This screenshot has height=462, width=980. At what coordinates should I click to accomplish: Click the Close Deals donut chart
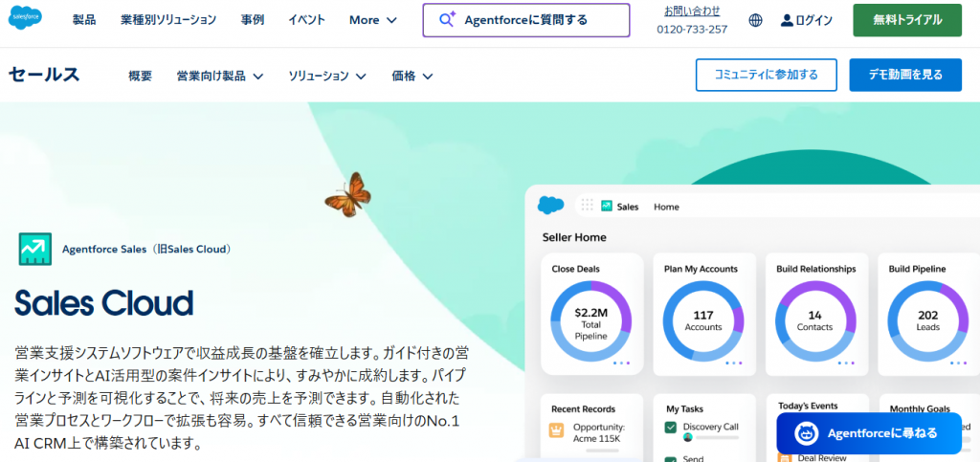click(591, 320)
